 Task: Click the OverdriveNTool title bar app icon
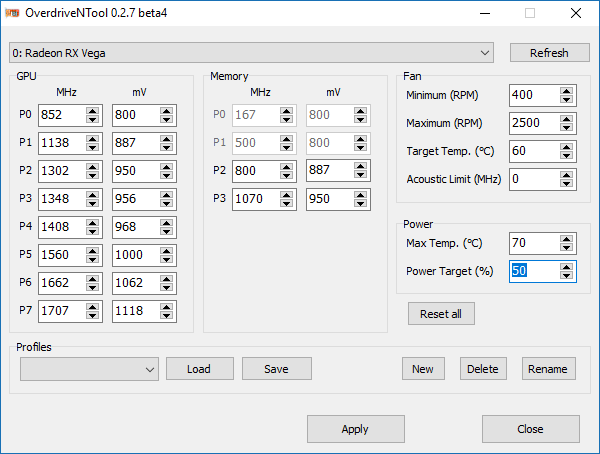click(12, 13)
